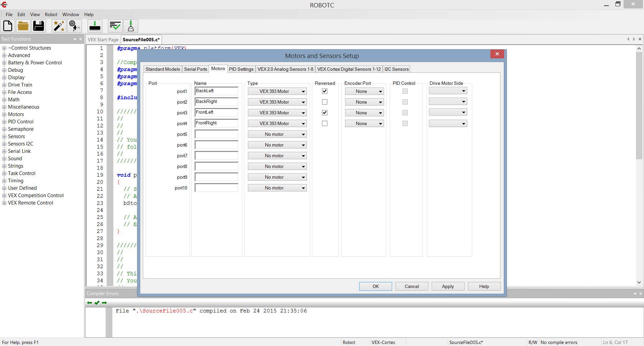Open the Encoder Port dropdown for port4

[x=364, y=123]
